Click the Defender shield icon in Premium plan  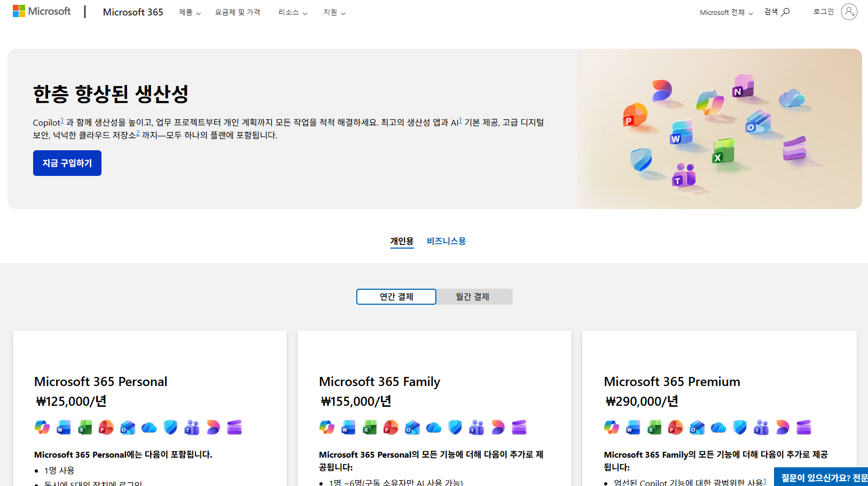(x=740, y=427)
